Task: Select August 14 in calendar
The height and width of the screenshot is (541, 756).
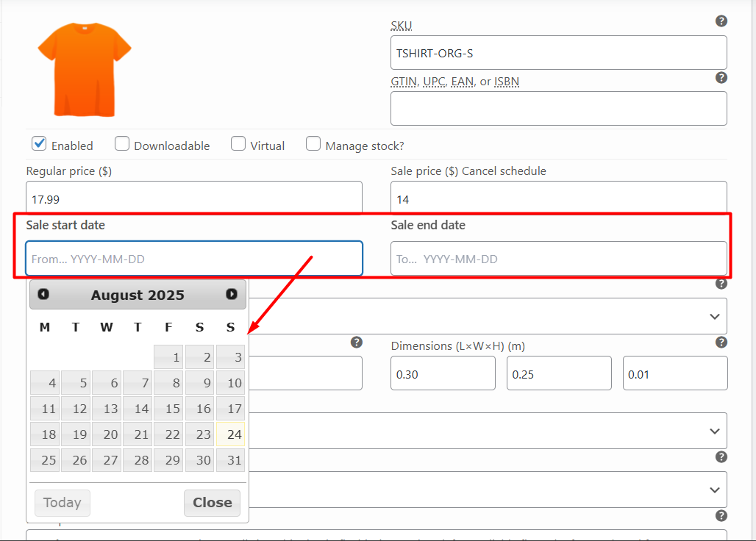Action: click(138, 409)
